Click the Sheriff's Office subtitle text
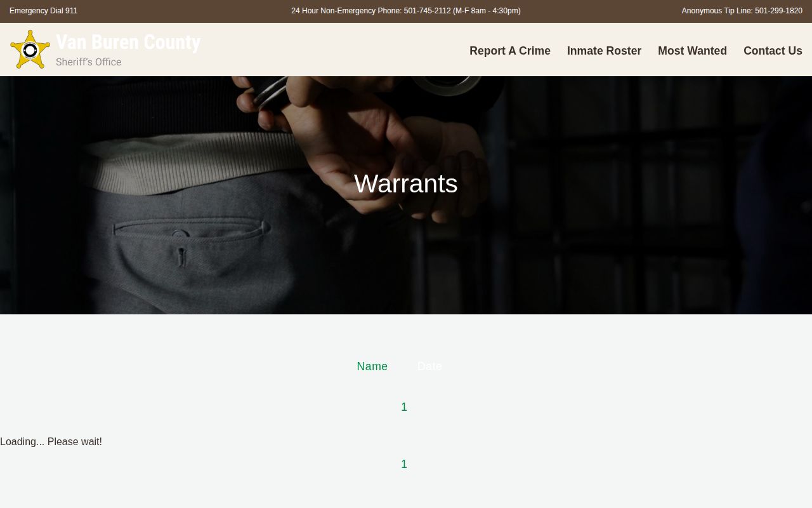Viewport: 812px width, 508px height. tap(88, 62)
